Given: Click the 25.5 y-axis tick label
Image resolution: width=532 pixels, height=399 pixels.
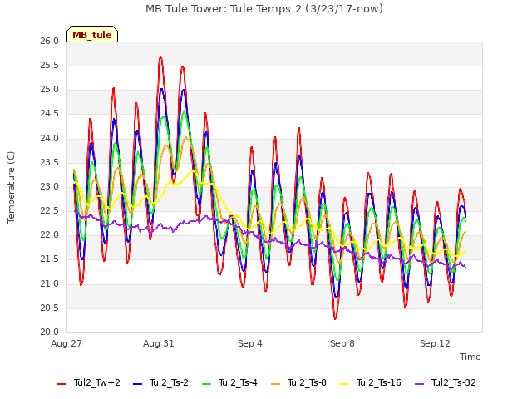Looking at the screenshot, I should pyautogui.click(x=50, y=65).
